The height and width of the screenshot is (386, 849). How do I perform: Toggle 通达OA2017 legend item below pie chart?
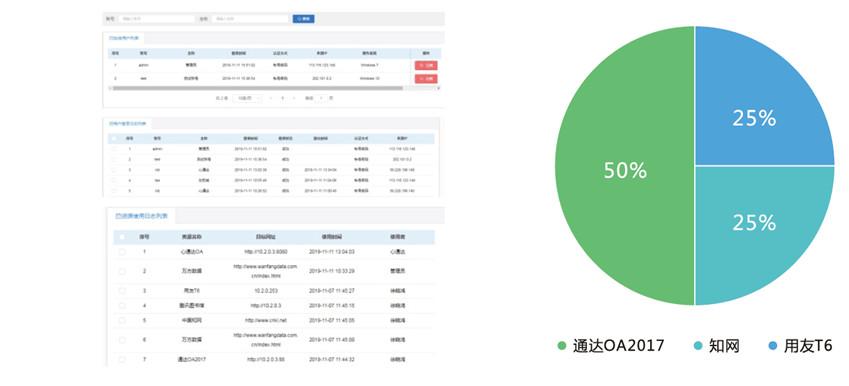pos(610,345)
